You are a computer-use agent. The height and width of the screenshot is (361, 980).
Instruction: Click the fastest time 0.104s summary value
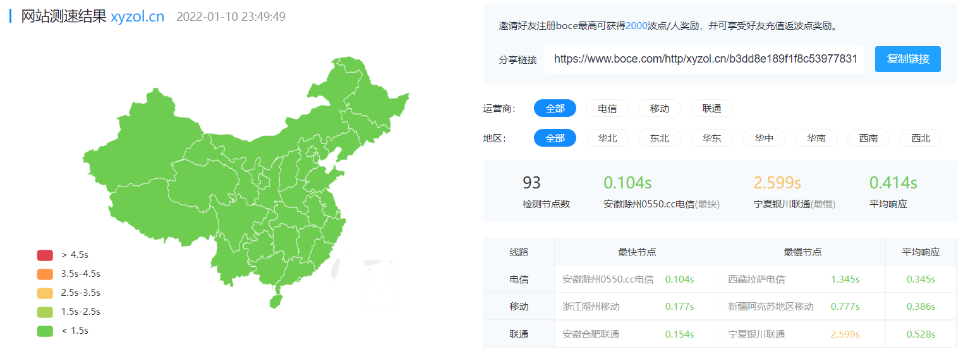(627, 183)
